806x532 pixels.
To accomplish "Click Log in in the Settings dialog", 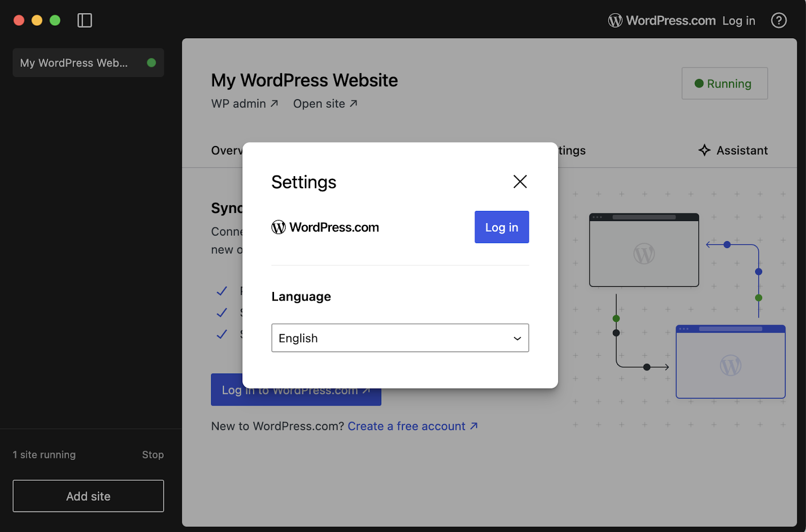I will pos(501,227).
